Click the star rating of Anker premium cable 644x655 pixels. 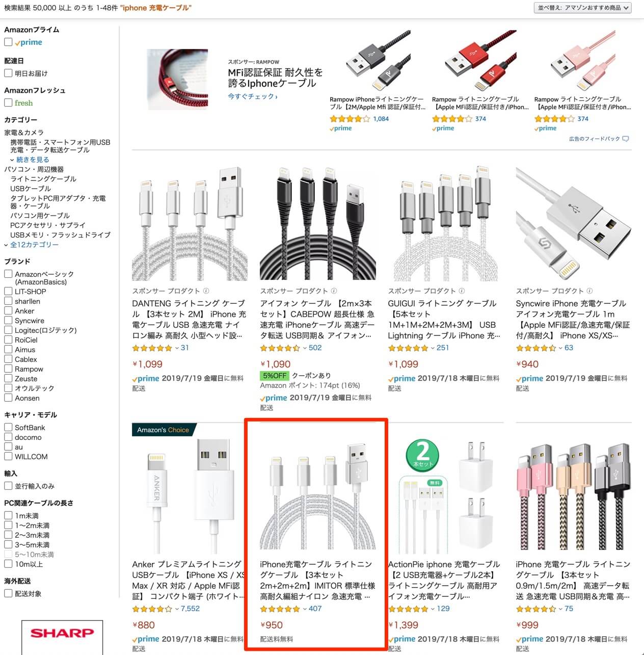click(152, 609)
